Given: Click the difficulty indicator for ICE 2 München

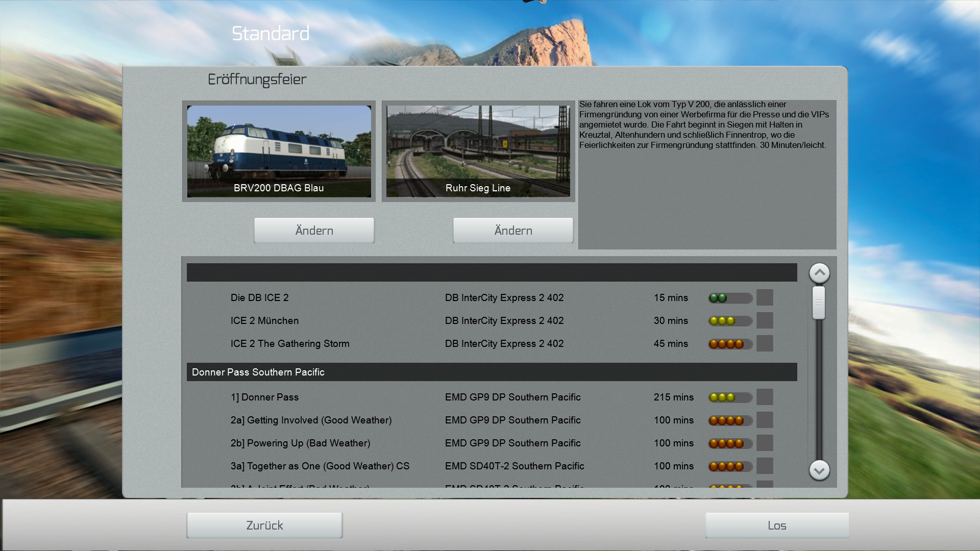Looking at the screenshot, I should coord(730,321).
